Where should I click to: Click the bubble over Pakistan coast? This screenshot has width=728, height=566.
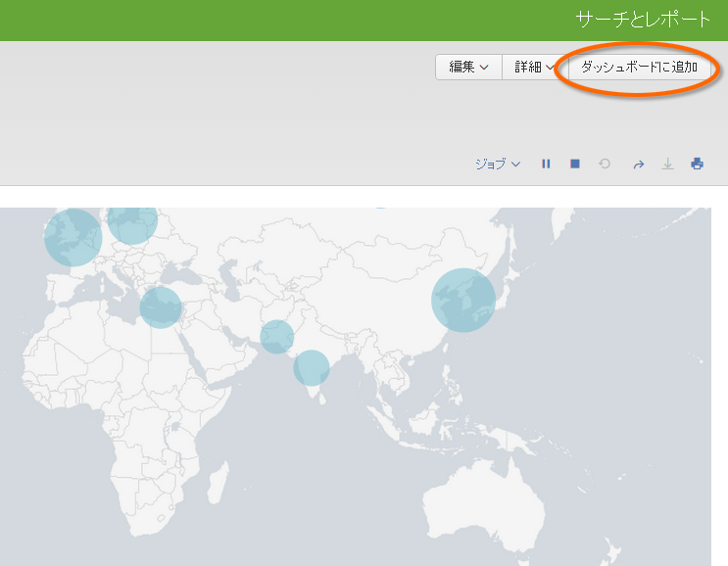[276, 337]
